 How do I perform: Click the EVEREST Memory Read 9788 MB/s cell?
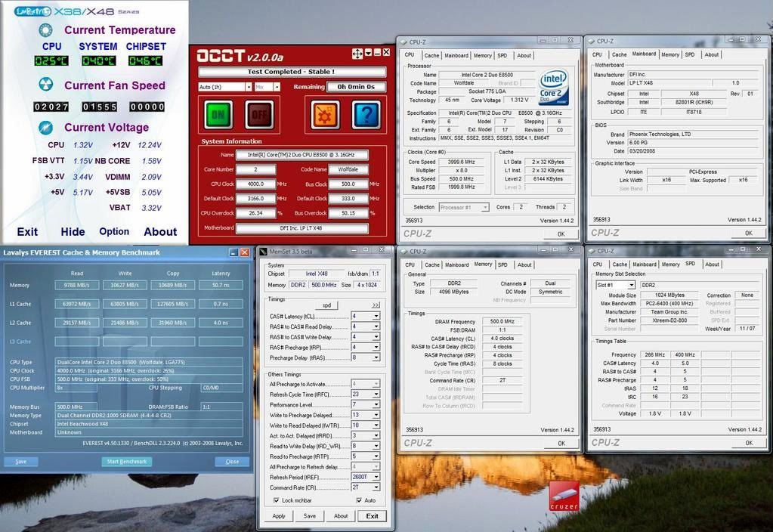[x=77, y=285]
